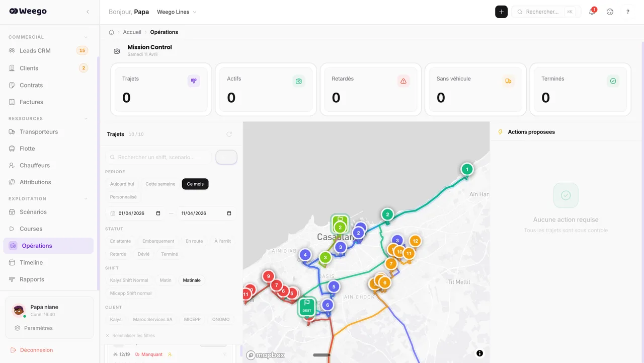Open notifications bell with red badge
Viewport: 644px width, 363px height.
point(592,12)
